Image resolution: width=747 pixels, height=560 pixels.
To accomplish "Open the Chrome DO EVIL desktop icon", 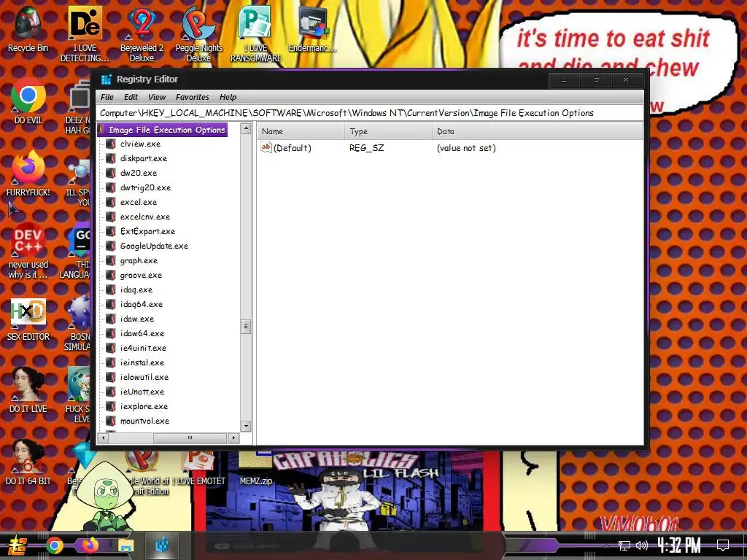I will click(x=28, y=101).
